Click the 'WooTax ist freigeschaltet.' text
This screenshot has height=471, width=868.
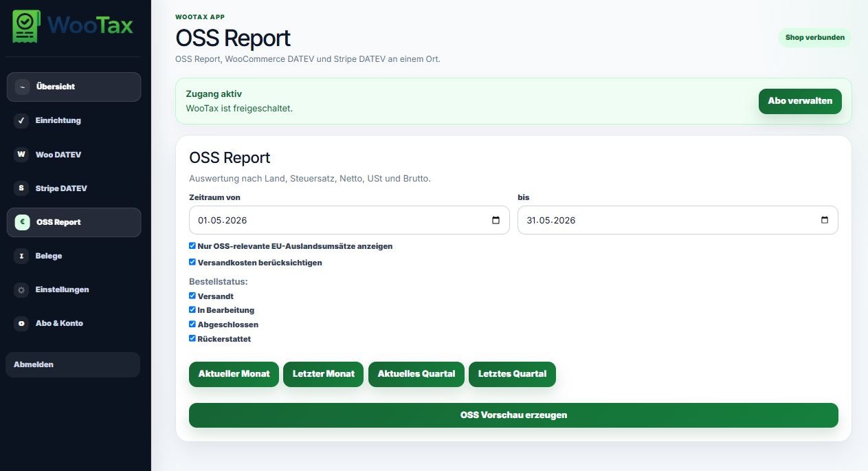[239, 109]
